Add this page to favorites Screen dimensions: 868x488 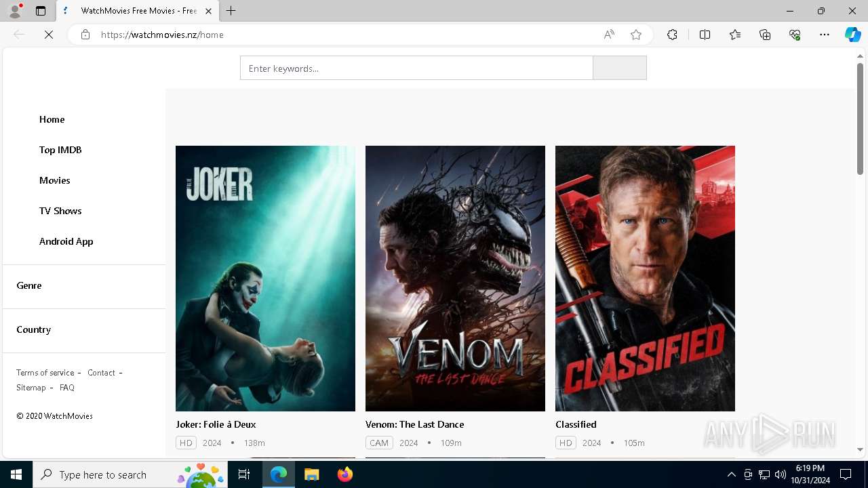(636, 35)
